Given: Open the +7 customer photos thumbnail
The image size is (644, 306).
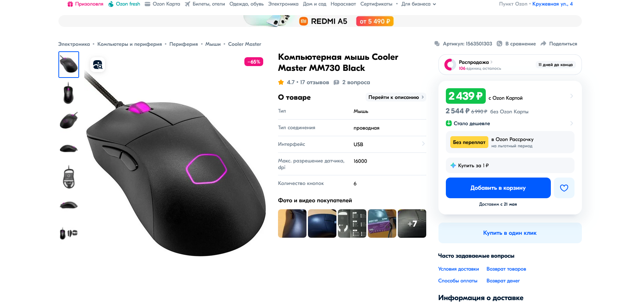Looking at the screenshot, I should [x=412, y=224].
